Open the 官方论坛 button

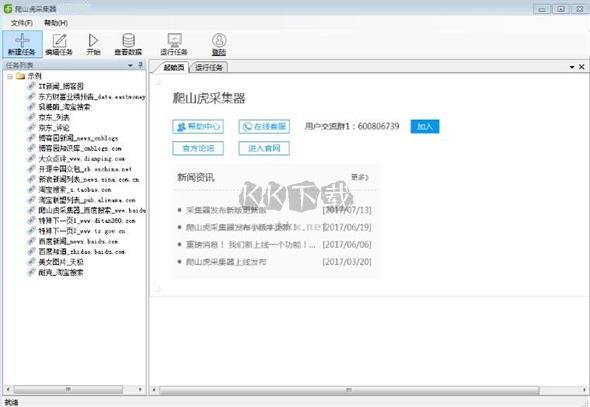[198, 148]
